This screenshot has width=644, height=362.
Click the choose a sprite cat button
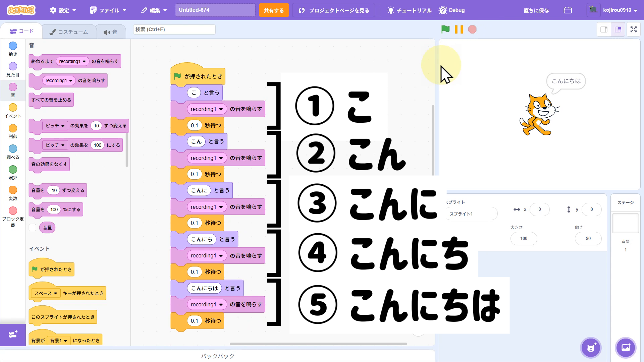click(591, 348)
